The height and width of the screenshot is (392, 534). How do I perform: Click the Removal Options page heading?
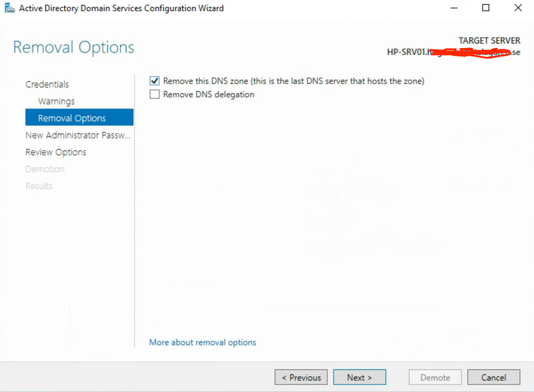pos(74,47)
